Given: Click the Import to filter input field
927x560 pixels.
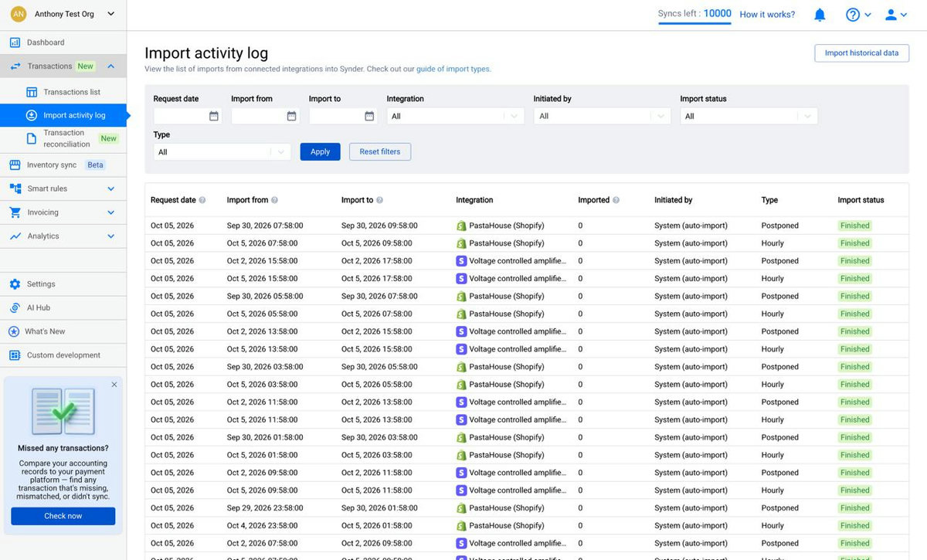Looking at the screenshot, I should point(344,116).
